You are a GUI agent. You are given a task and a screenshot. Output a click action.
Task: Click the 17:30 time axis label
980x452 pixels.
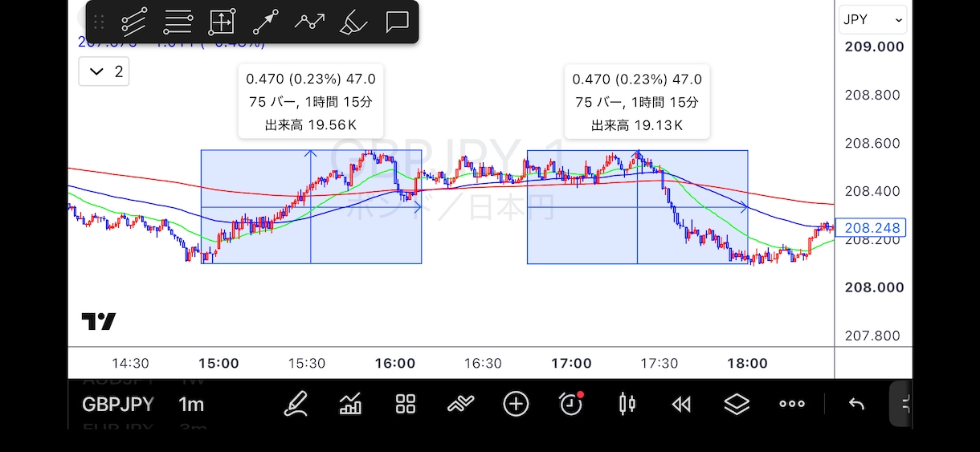[x=659, y=363]
